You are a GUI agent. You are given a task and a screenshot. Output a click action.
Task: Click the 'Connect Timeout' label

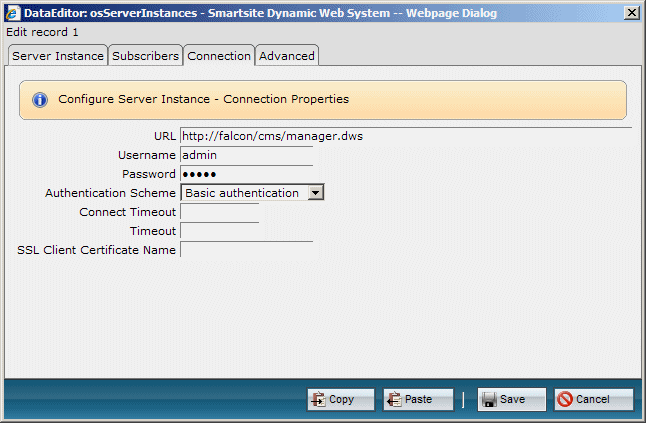pyautogui.click(x=128, y=212)
